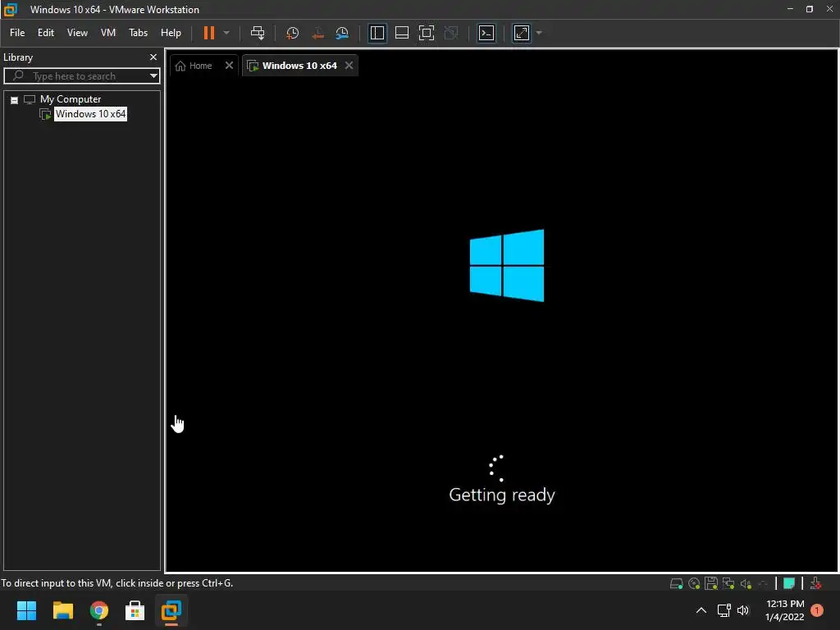Click the VMware Workstation title bar app icon
This screenshot has width=840, height=630.
click(10, 9)
